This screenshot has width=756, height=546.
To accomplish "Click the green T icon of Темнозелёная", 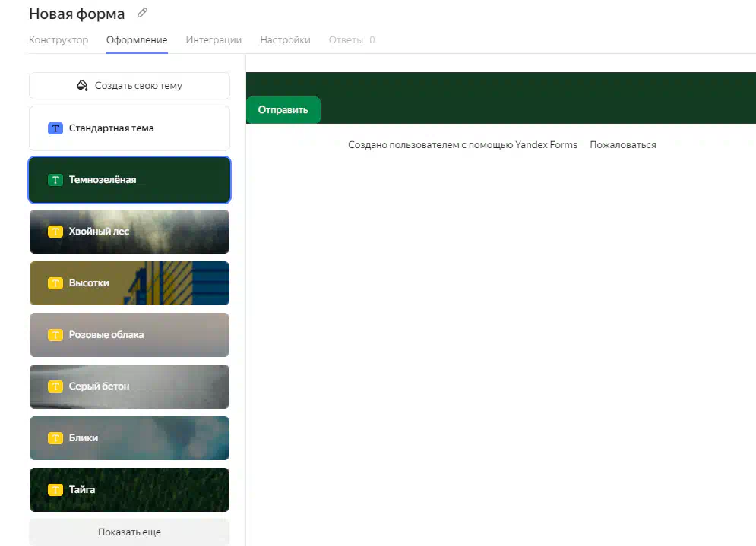I will point(55,180).
